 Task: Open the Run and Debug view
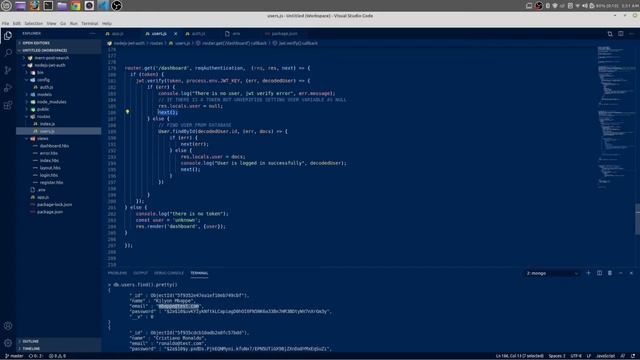coord(8,88)
